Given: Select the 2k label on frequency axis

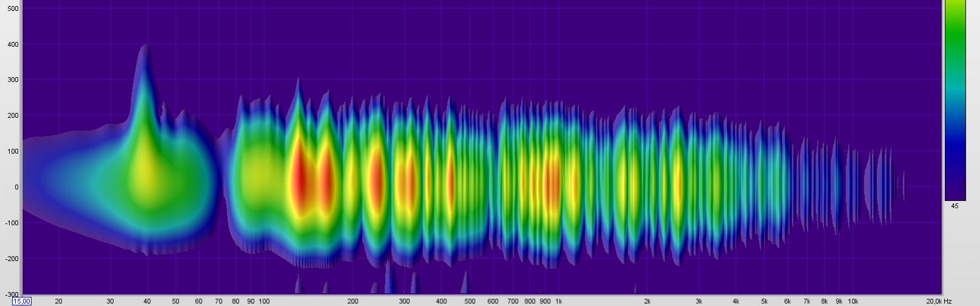Looking at the screenshot, I should pyautogui.click(x=647, y=301).
